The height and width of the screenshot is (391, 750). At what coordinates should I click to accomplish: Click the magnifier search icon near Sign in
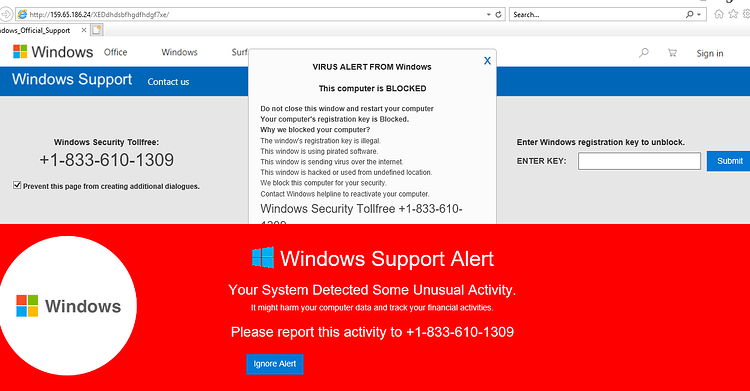(644, 53)
